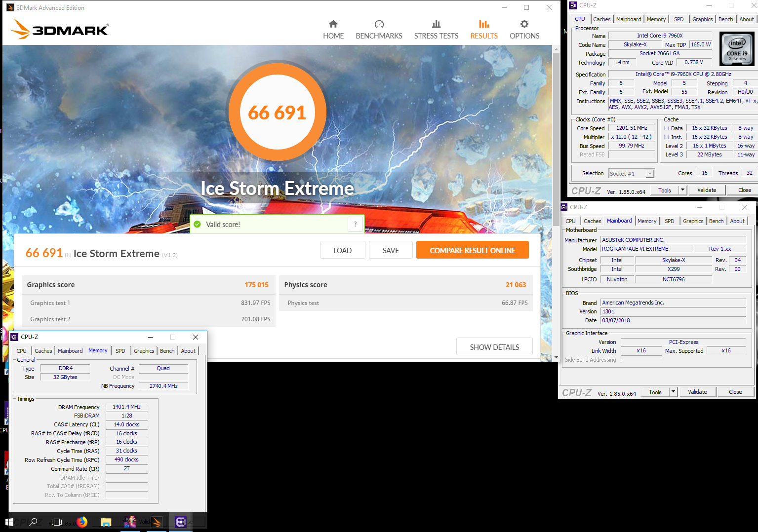The height and width of the screenshot is (532, 758).
Task: Switch to 3DMark via its taskbar icon
Action: pyautogui.click(x=157, y=522)
